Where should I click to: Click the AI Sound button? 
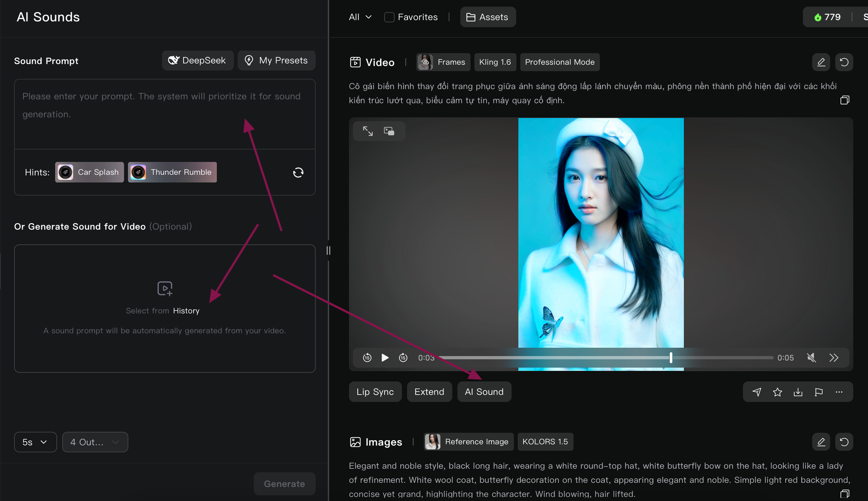[484, 392]
